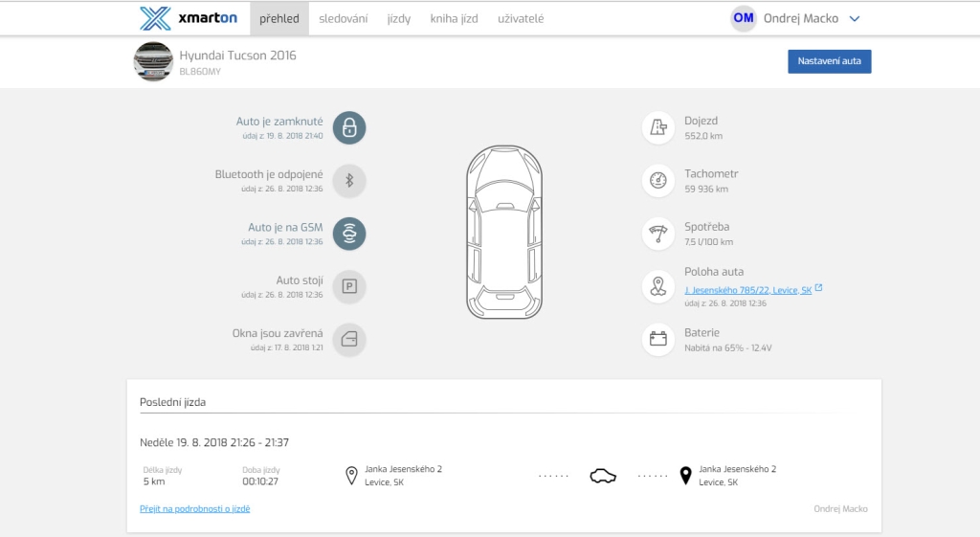Click the Baterie battery icon

[658, 339]
